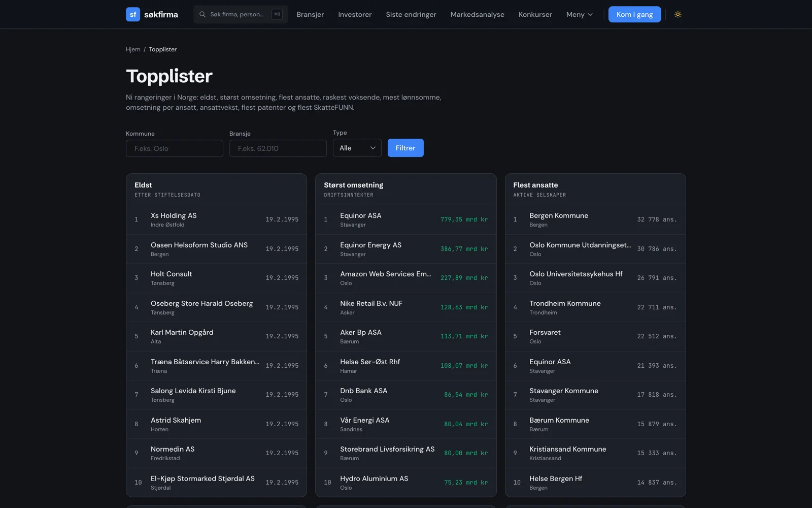Click the Størst omsetning heading

[x=354, y=185]
